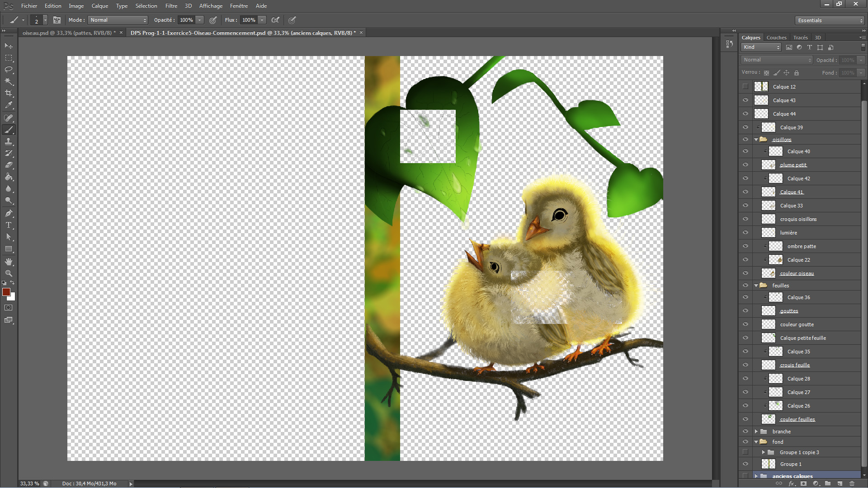Viewport: 868px width, 488px height.
Task: Show the Calque 12 layer
Action: tap(745, 86)
